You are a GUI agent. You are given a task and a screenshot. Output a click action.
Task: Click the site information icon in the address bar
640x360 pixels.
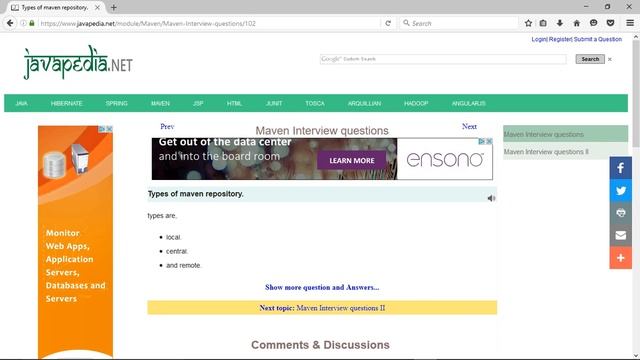(x=23, y=23)
